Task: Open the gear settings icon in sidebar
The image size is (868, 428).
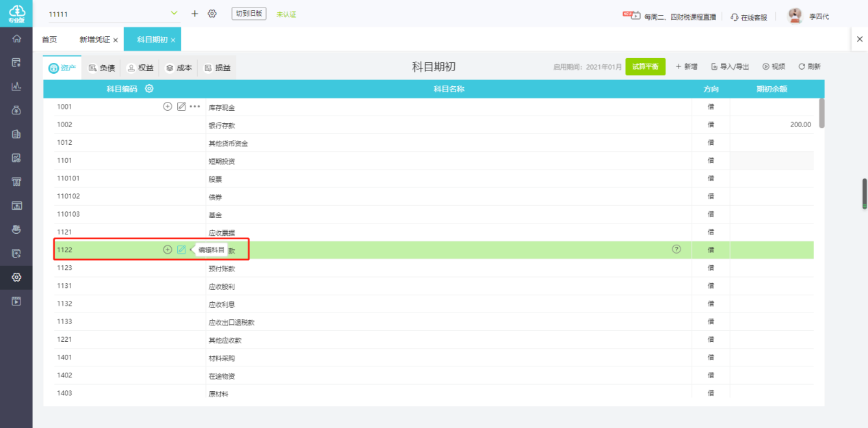Action: point(16,277)
